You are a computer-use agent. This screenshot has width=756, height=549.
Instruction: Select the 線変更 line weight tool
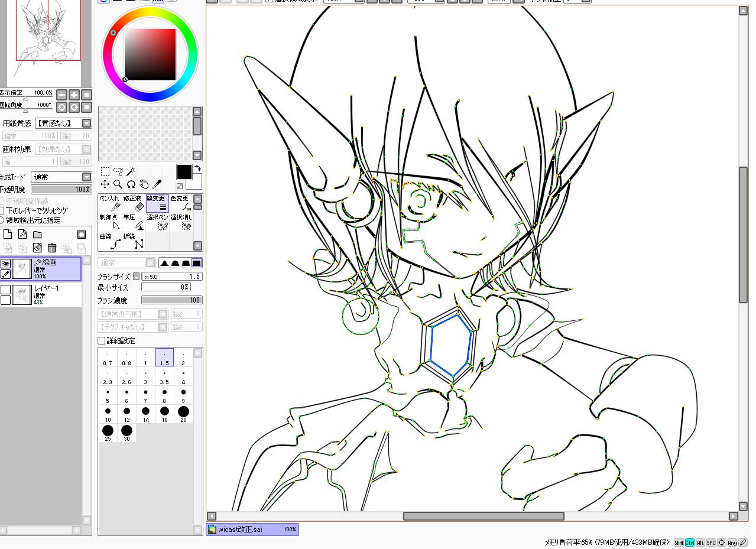tap(157, 203)
